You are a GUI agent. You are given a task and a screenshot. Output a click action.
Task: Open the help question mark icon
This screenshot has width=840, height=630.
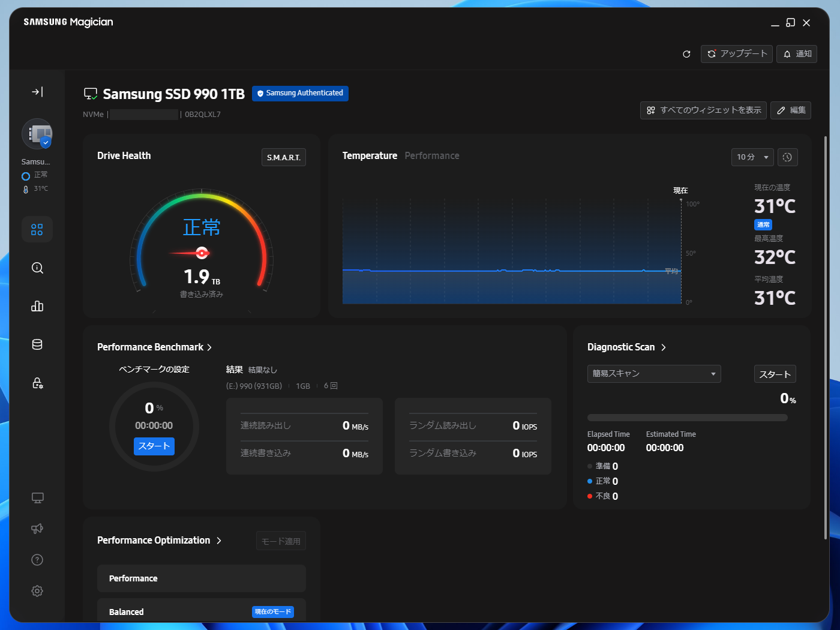pyautogui.click(x=37, y=560)
